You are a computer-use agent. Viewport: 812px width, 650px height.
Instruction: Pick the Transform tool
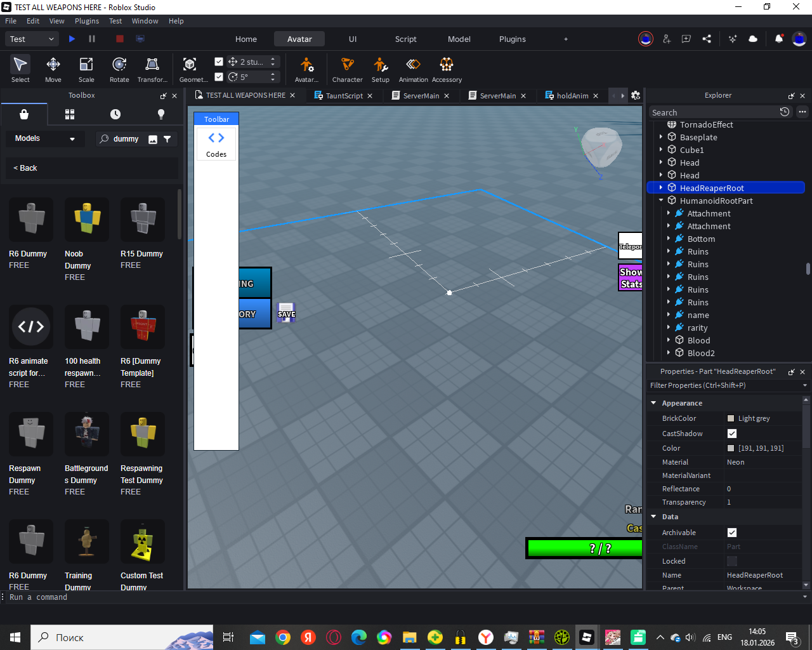click(x=152, y=69)
